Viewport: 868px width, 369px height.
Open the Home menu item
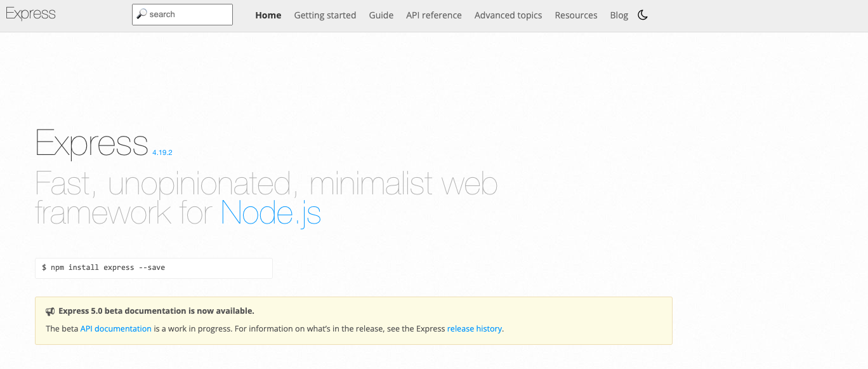click(268, 15)
